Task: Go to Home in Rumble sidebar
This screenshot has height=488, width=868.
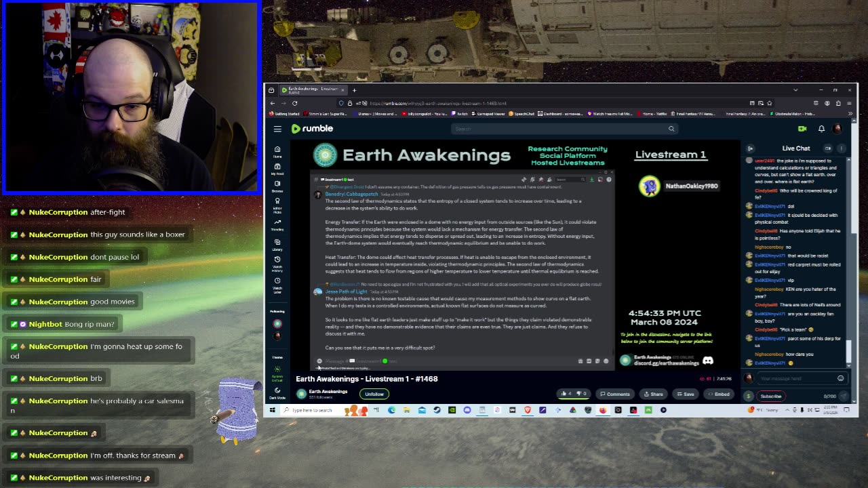Action: click(277, 152)
